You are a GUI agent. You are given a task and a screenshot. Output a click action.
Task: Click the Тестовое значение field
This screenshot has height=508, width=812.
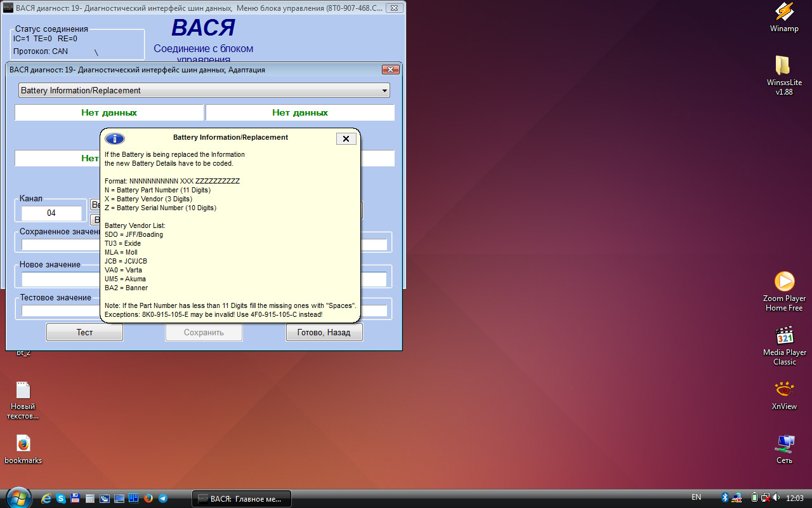(204, 311)
